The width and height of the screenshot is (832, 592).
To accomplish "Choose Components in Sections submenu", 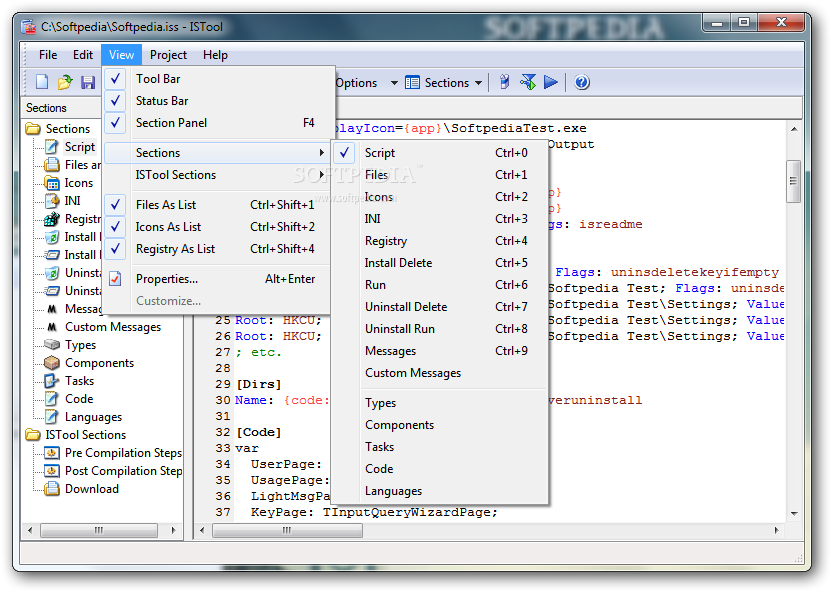I will click(440, 425).
